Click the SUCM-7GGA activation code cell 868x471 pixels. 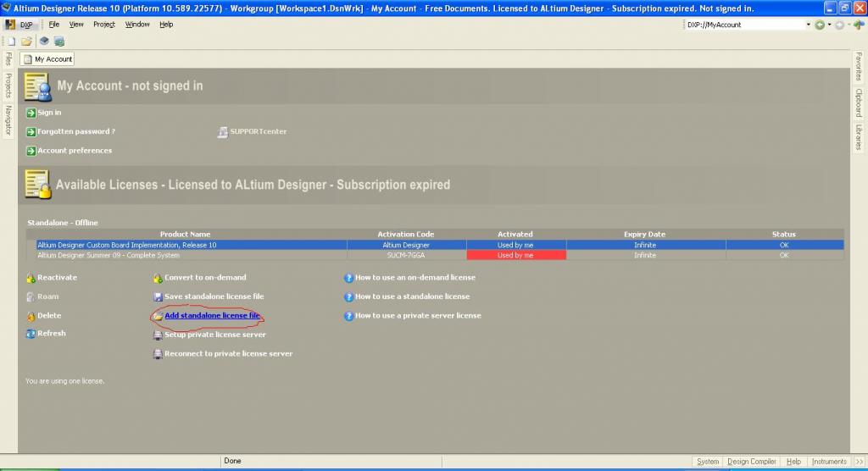[x=406, y=255]
